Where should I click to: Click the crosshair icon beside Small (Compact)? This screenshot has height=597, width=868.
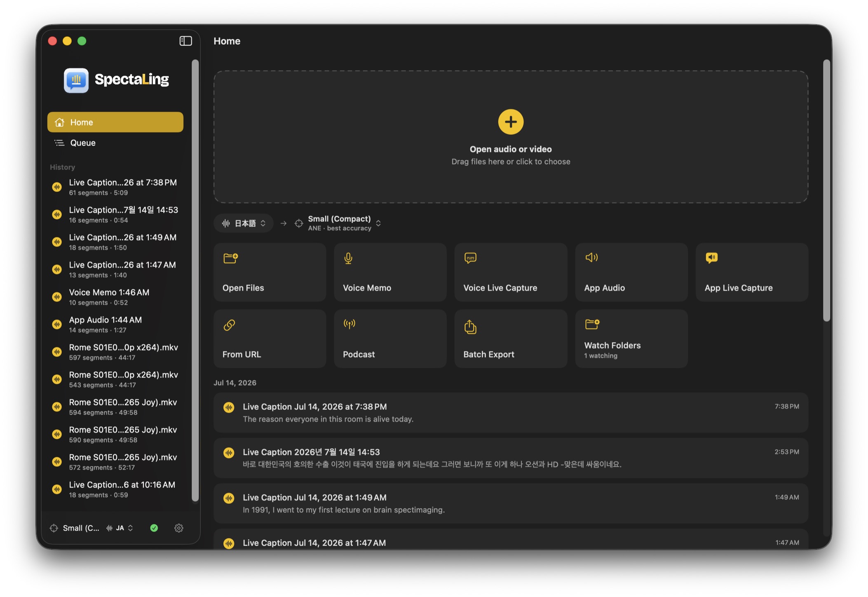299,223
